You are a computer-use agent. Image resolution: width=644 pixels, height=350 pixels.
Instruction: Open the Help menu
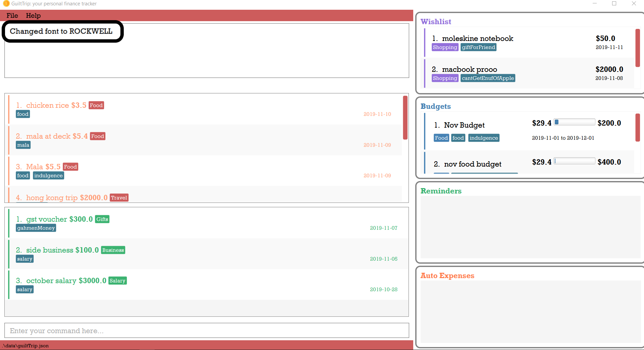(x=33, y=15)
